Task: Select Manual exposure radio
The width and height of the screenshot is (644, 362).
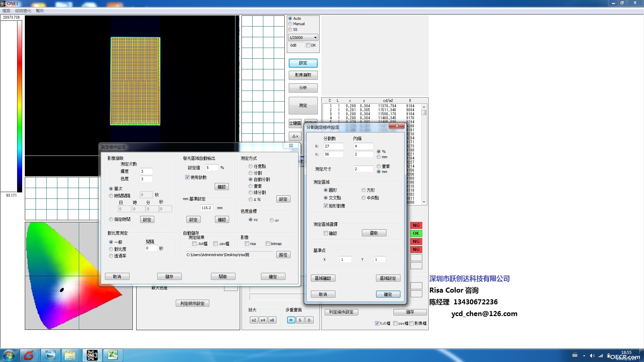Action: (290, 24)
